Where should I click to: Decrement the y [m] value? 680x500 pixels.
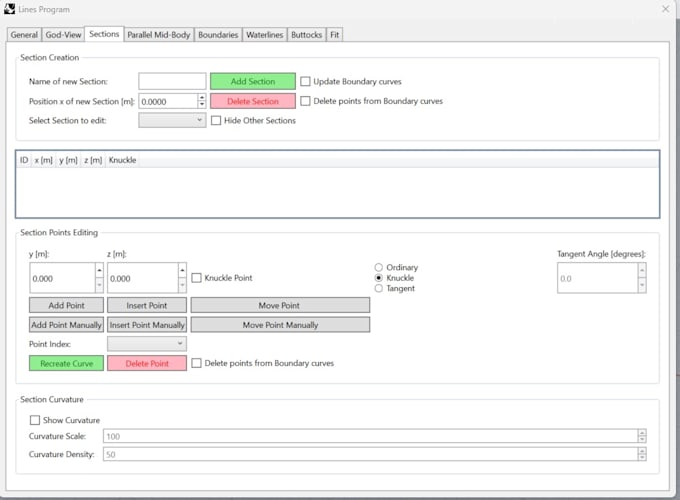(x=99, y=285)
